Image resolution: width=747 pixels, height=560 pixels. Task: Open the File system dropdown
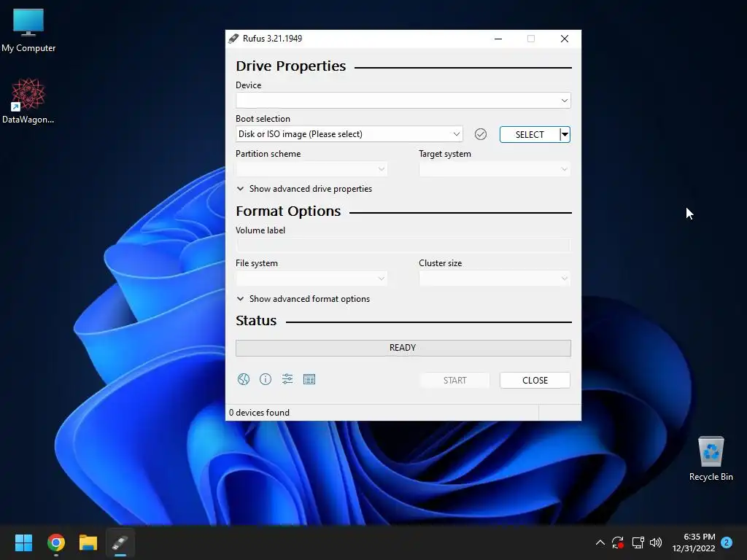(311, 278)
